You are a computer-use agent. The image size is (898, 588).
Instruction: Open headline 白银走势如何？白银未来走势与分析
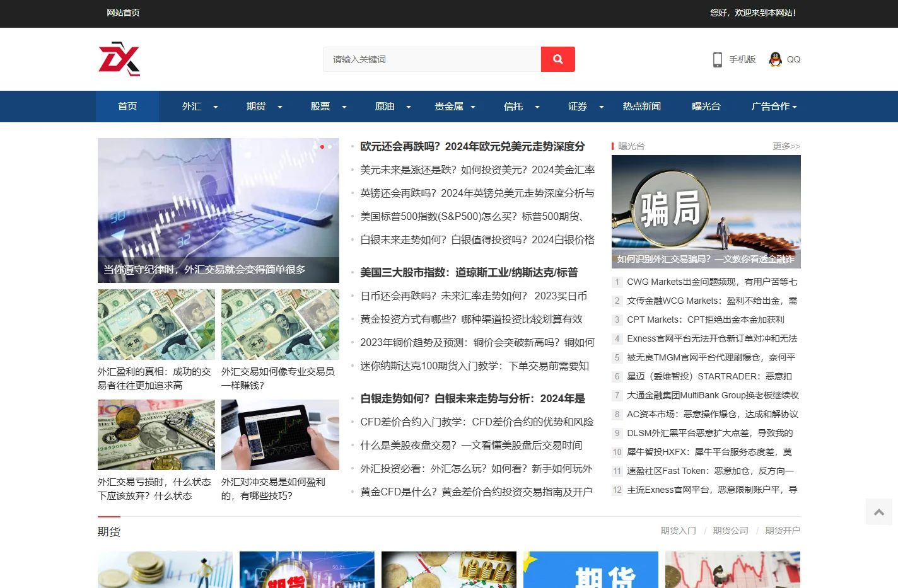tap(472, 398)
